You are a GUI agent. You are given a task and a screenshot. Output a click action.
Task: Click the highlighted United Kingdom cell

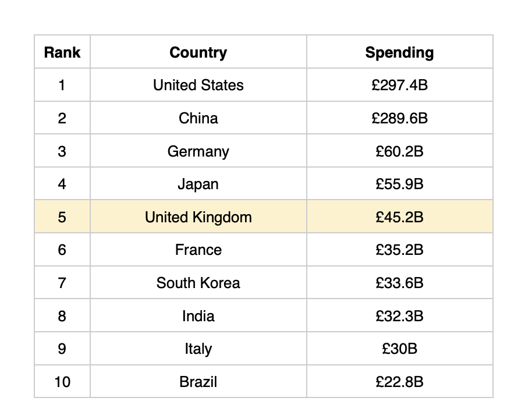(x=198, y=217)
